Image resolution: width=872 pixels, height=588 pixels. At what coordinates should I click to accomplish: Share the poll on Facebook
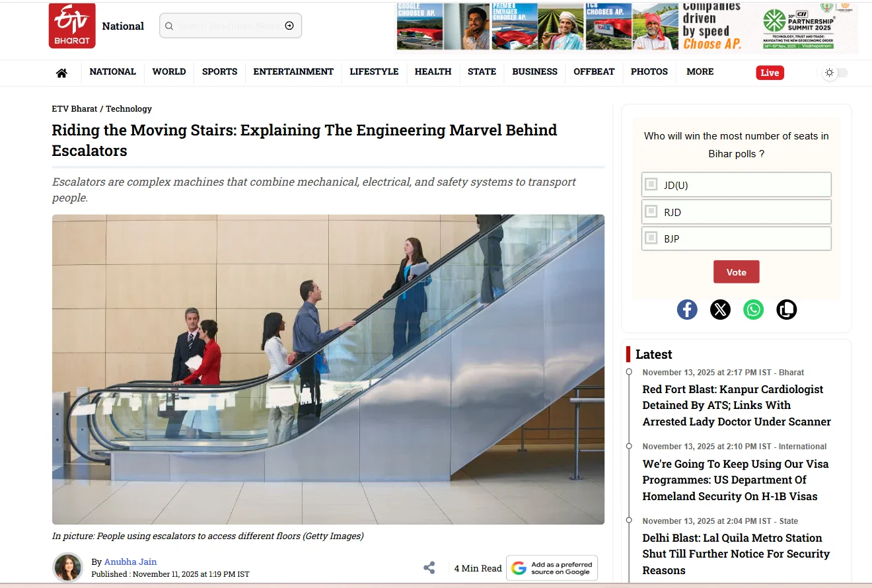point(687,309)
